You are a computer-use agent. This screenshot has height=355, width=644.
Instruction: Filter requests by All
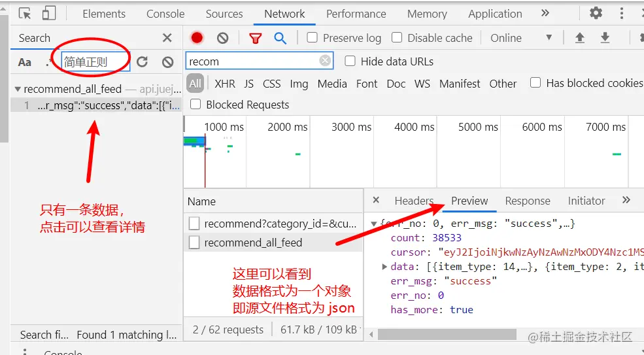pos(195,84)
